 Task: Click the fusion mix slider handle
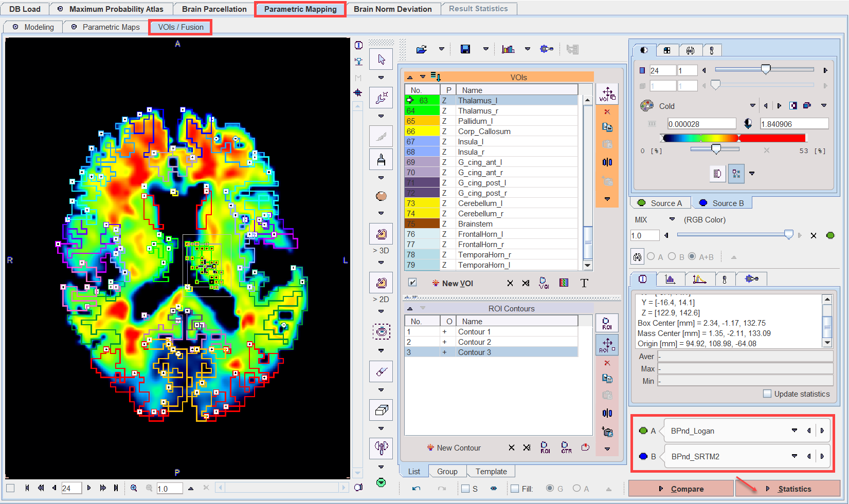(788, 234)
